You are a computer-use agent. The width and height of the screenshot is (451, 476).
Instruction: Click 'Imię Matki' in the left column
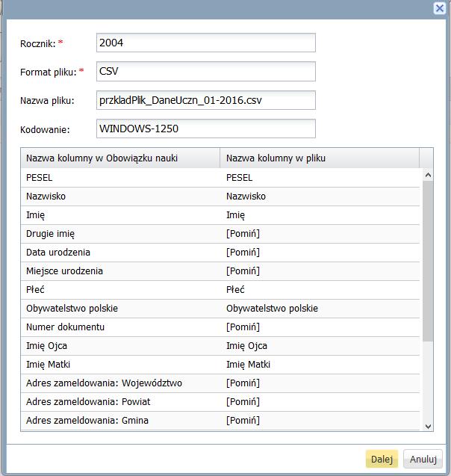coord(120,365)
